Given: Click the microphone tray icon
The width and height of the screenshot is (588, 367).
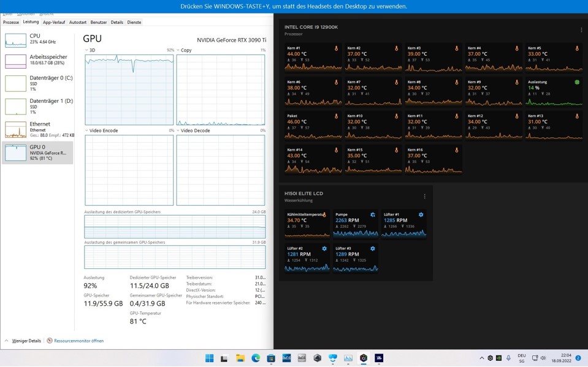Looking at the screenshot, I should tap(508, 358).
